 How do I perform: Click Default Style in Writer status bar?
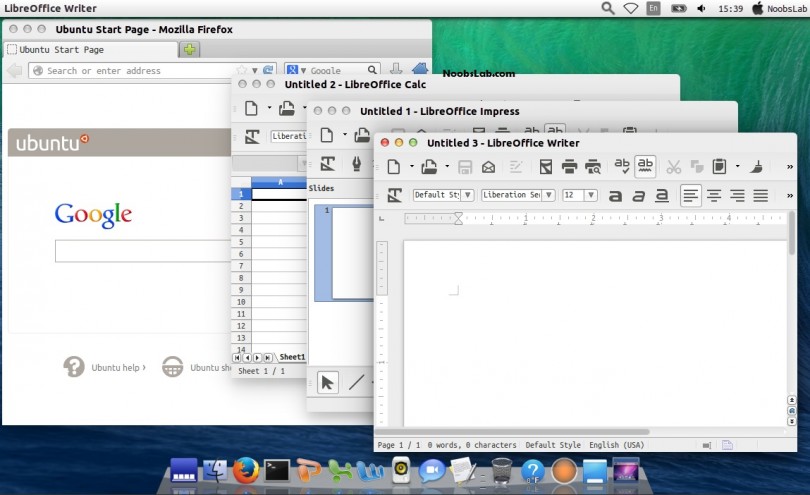[x=553, y=445]
